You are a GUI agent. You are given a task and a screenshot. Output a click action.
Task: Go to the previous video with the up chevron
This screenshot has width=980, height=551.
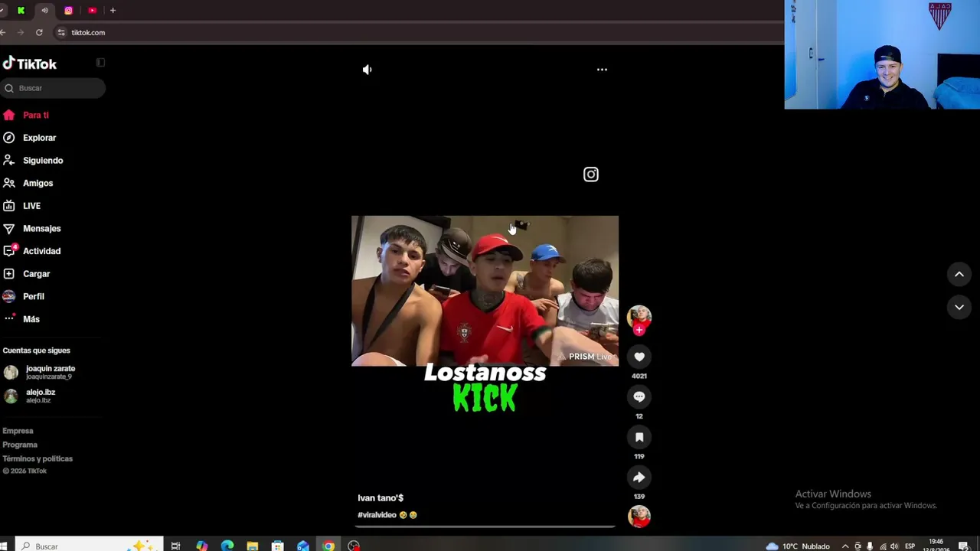959,275
